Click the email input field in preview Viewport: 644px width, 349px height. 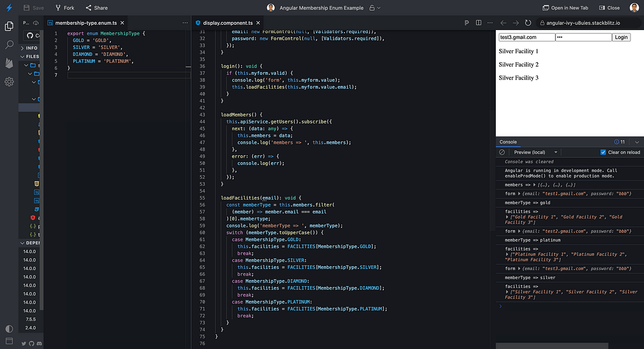pyautogui.click(x=526, y=37)
